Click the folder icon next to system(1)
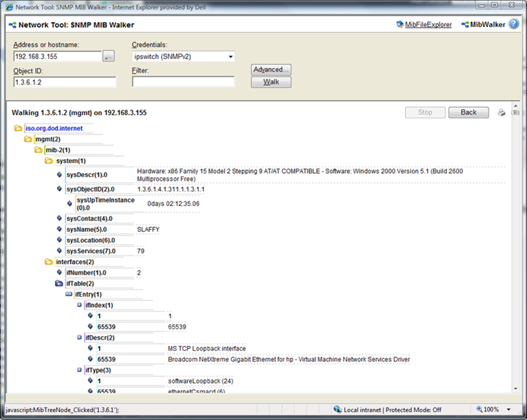527x420 pixels. click(49, 160)
